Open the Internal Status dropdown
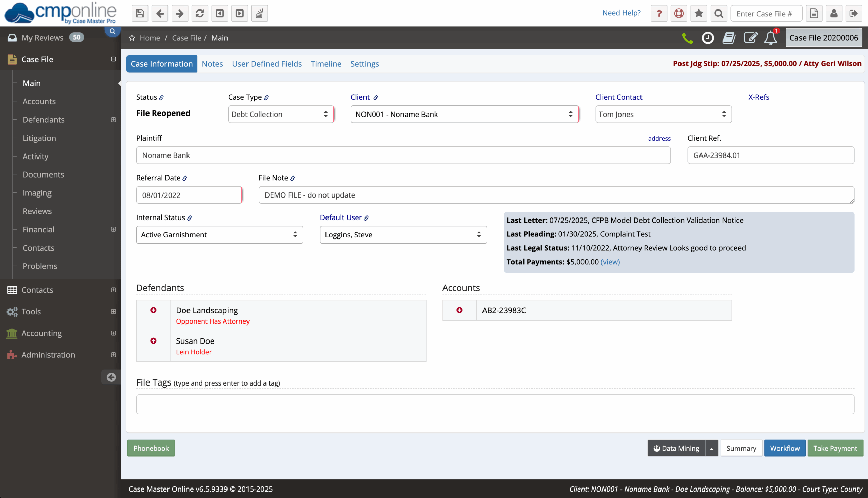The image size is (868, 498). [219, 235]
